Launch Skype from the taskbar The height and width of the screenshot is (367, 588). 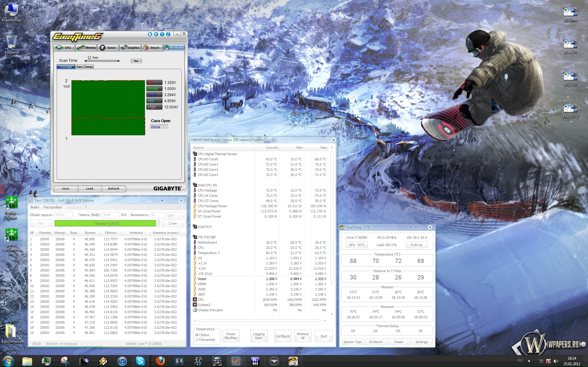coord(140,361)
